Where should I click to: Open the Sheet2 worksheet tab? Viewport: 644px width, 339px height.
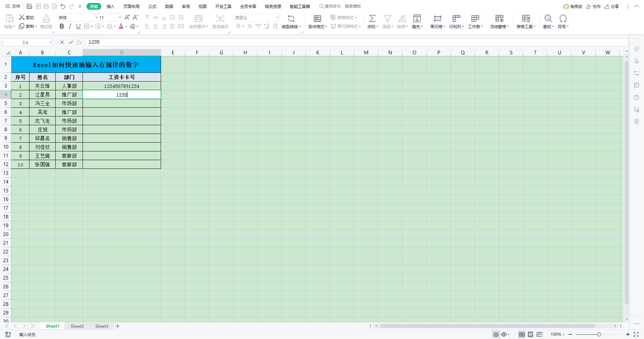coord(77,326)
